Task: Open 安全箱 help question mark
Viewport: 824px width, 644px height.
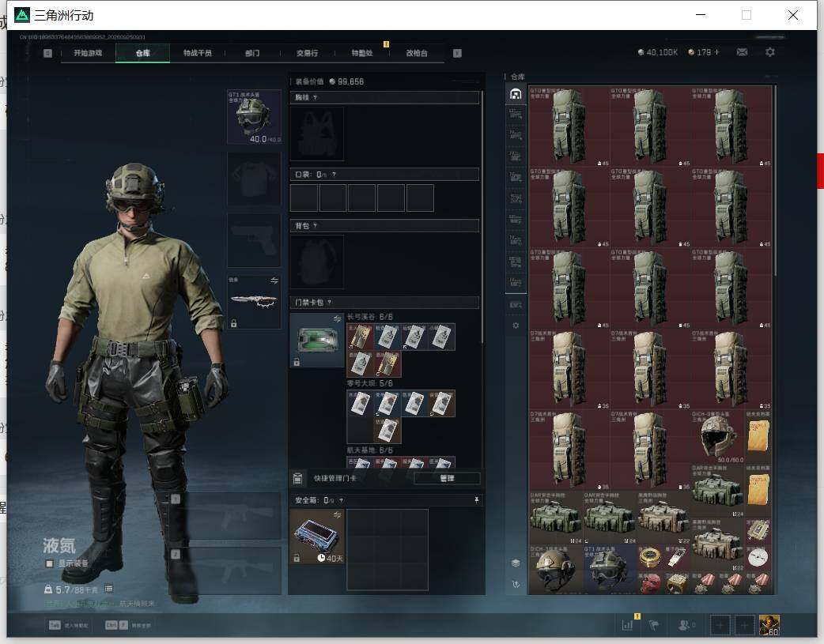Action: coord(341,501)
